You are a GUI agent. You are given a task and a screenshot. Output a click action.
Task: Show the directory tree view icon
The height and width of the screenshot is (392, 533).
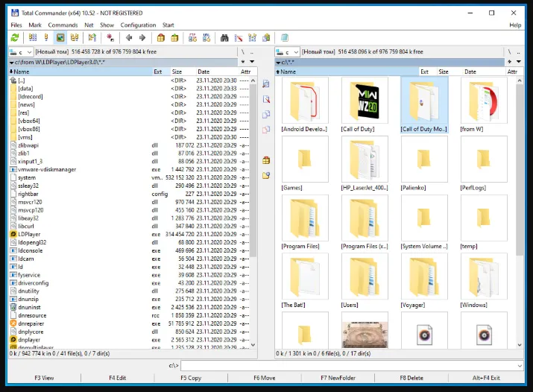pos(75,38)
